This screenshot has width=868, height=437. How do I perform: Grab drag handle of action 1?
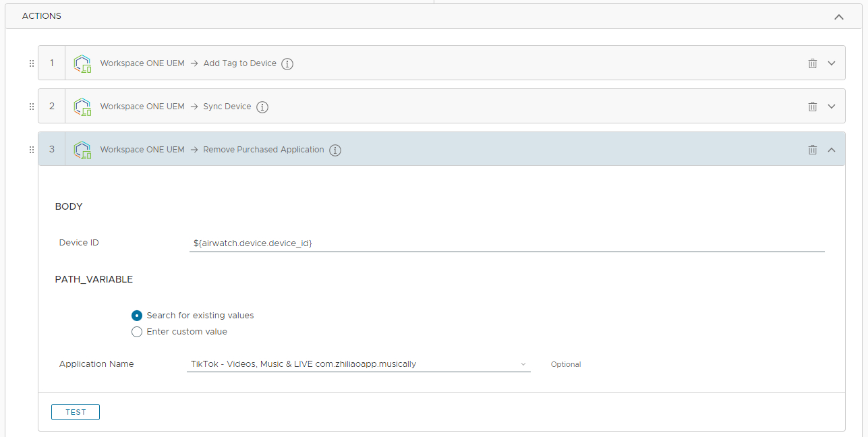[31, 63]
